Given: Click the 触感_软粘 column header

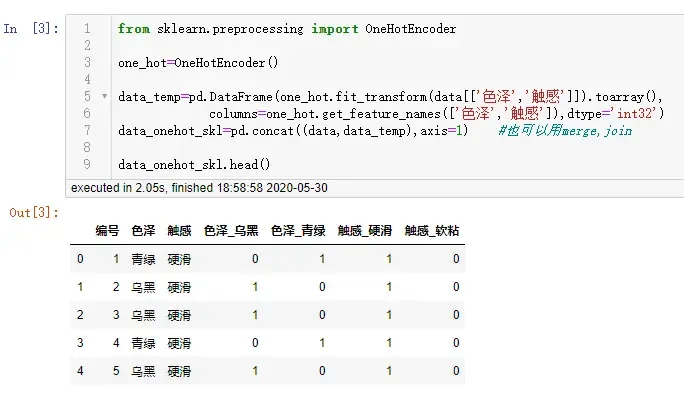Looking at the screenshot, I should (x=432, y=230).
